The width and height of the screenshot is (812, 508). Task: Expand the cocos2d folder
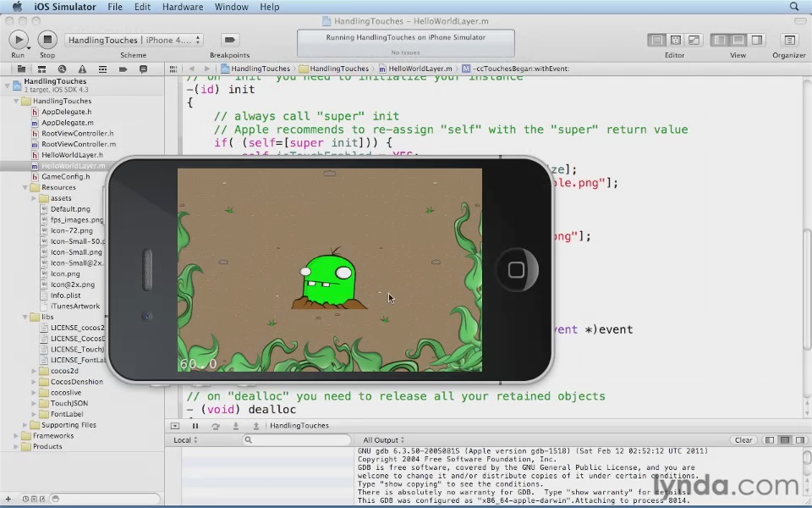34,371
